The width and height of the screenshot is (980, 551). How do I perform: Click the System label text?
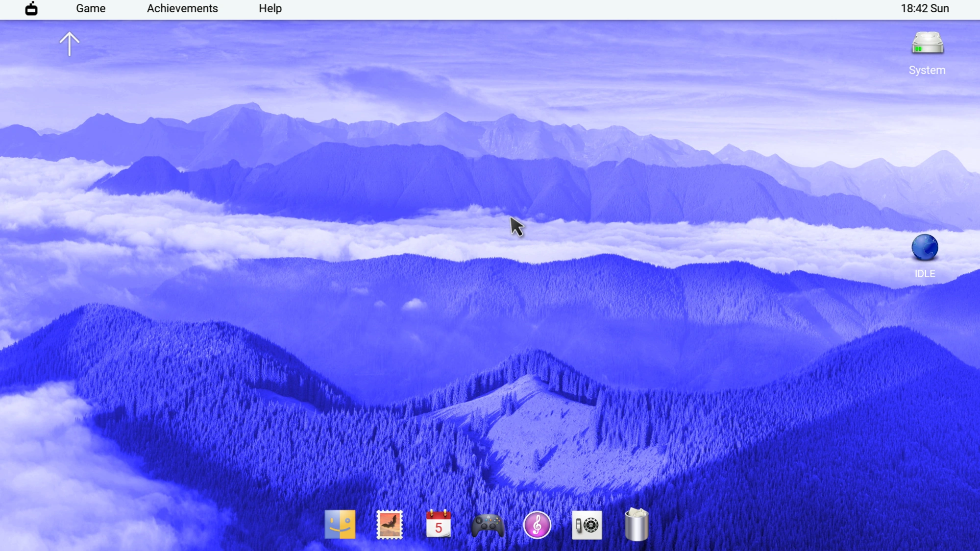click(927, 71)
